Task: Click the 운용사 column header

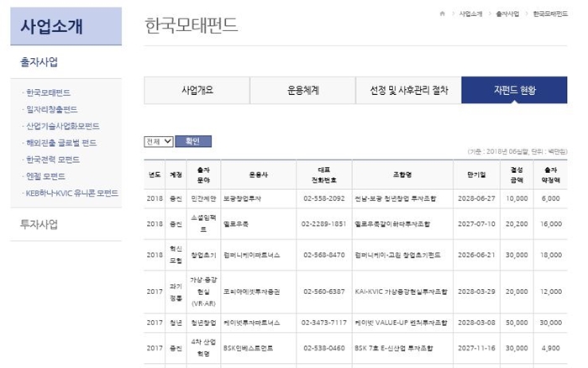Action: [259, 175]
